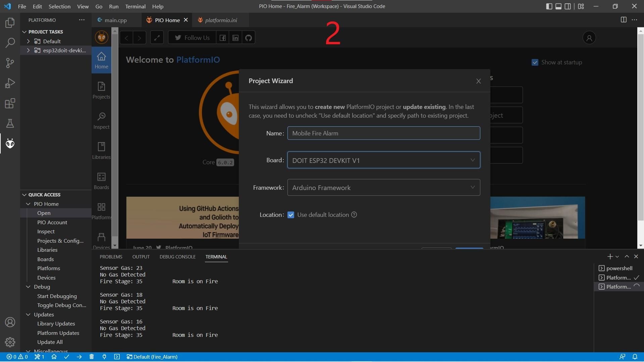The height and width of the screenshot is (362, 644).
Task: Click the GitHub icon in toolbar
Action: click(249, 38)
